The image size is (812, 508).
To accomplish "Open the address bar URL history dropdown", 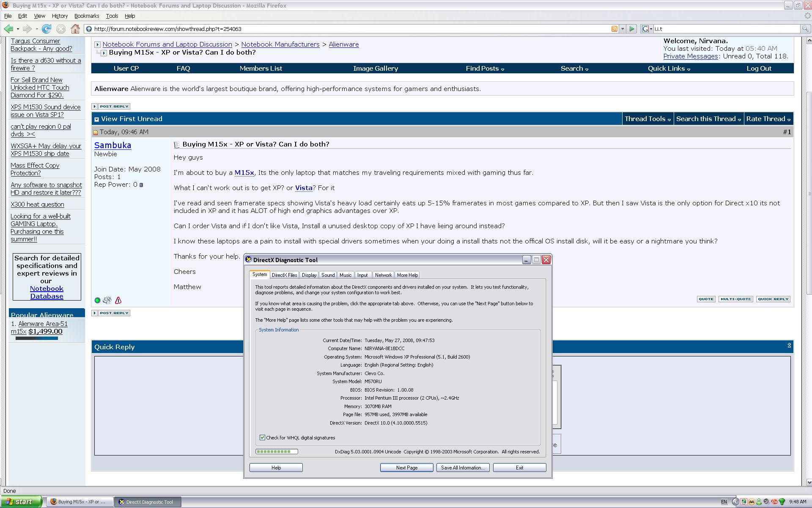I will pyautogui.click(x=623, y=29).
